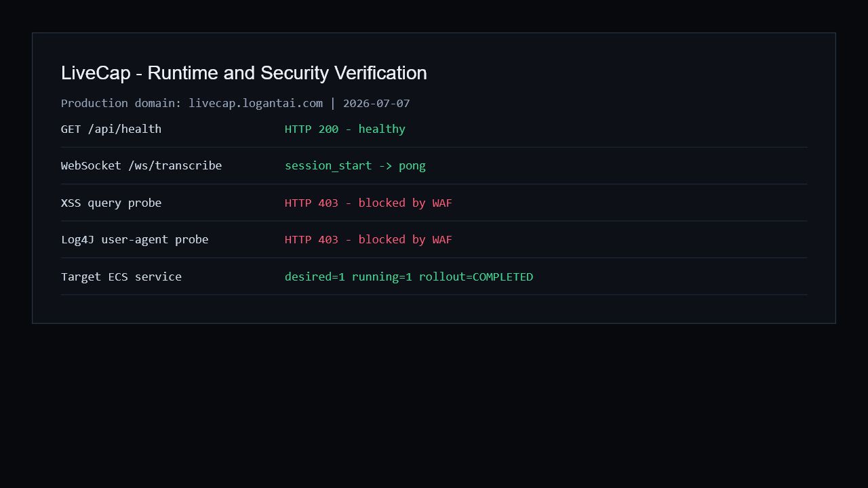Click the Log4J user-agent probe label
The width and height of the screenshot is (868, 488).
coord(135,239)
